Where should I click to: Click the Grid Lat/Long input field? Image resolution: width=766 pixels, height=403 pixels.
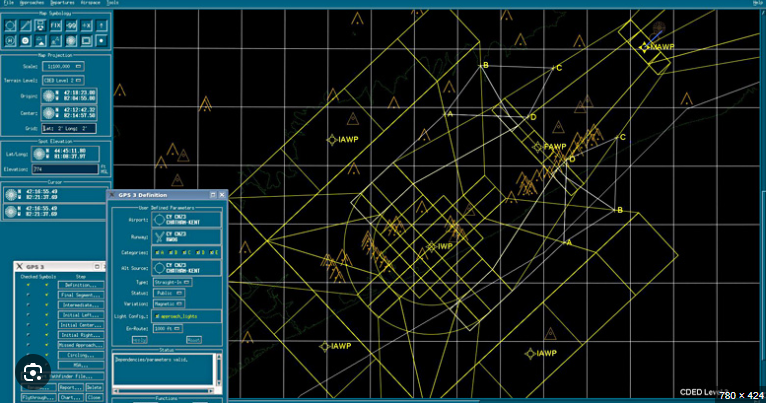[x=68, y=128]
